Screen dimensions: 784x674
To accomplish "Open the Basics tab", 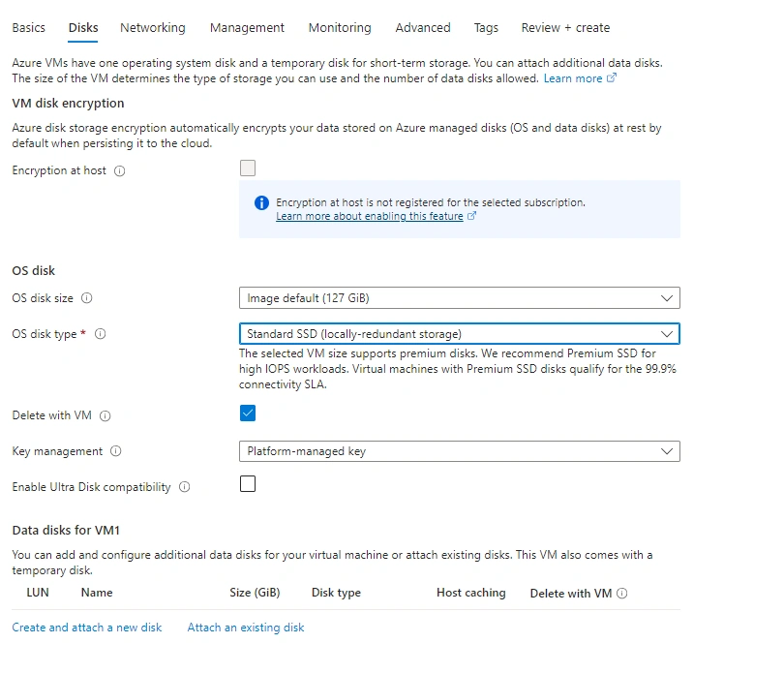I will [x=28, y=27].
